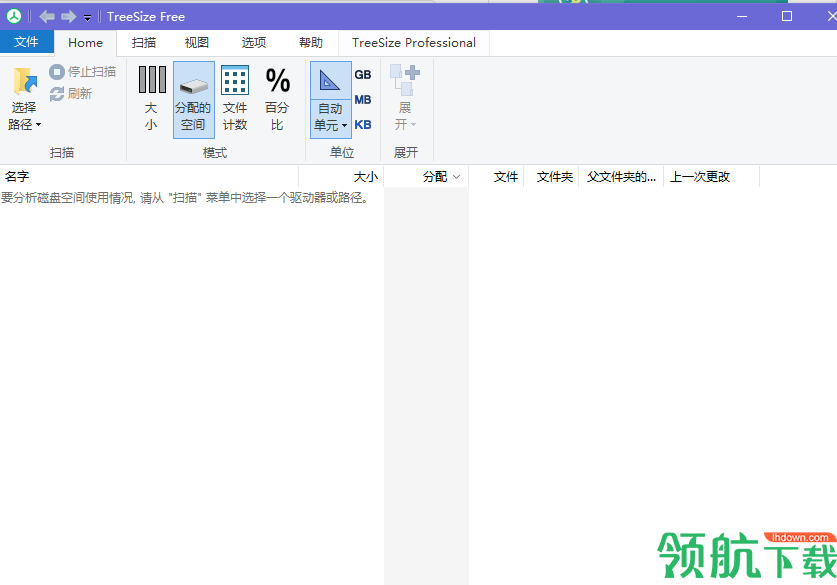The width and height of the screenshot is (837, 585).
Task: Sort by the 文件 column header
Action: (496, 177)
